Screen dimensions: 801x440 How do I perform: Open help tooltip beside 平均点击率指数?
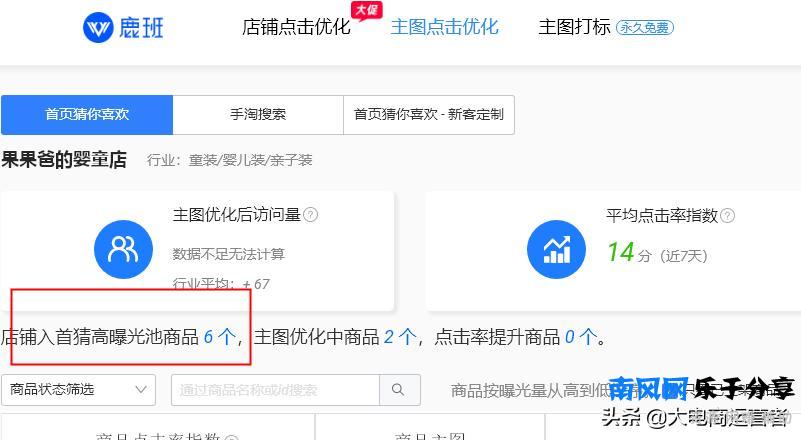[727, 216]
